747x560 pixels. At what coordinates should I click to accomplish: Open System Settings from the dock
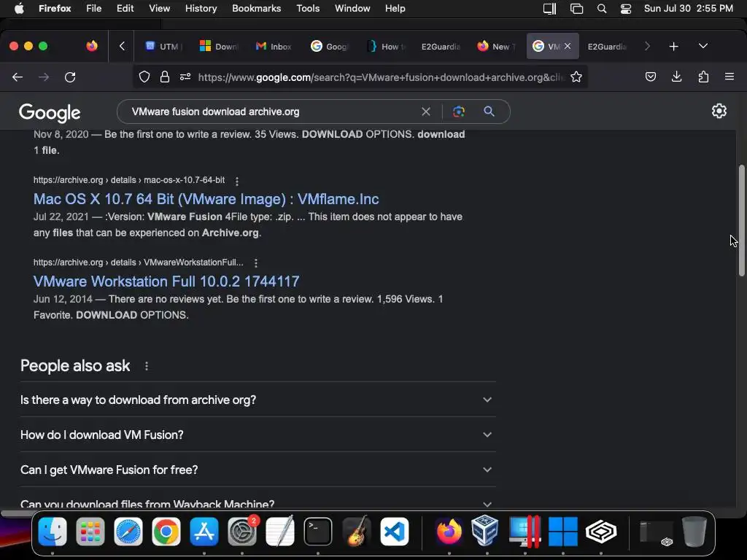[242, 532]
